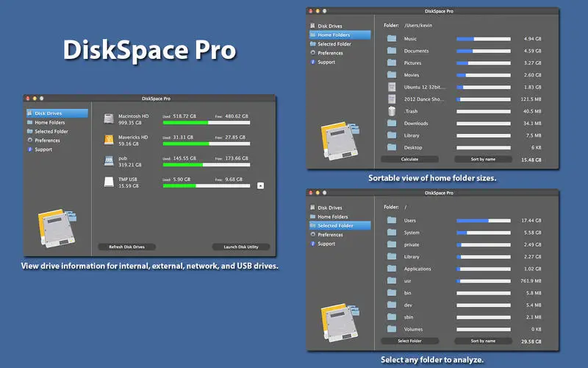
Task: Click the TMP USB usage bar
Action: pos(207,186)
